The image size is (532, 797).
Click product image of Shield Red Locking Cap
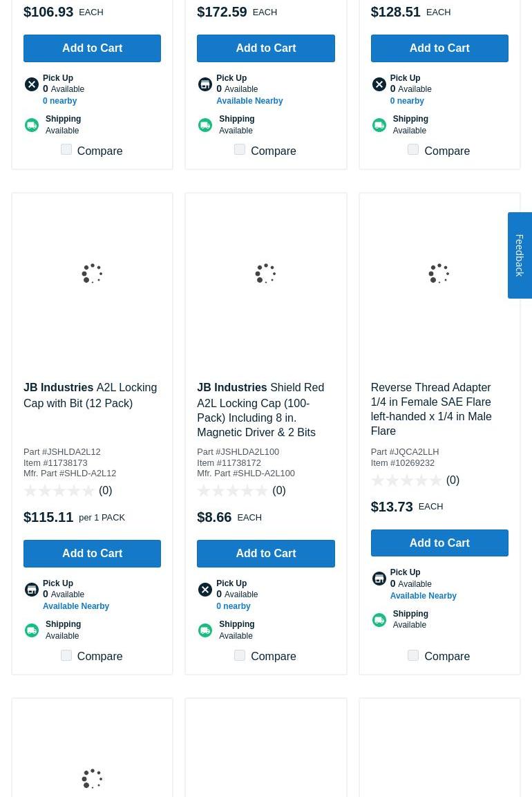coord(265,274)
